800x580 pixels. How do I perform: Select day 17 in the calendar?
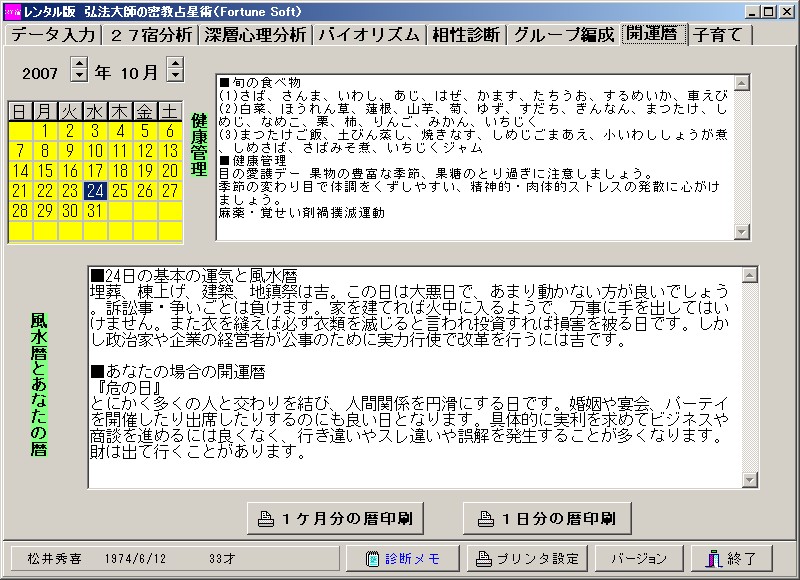coord(95,171)
